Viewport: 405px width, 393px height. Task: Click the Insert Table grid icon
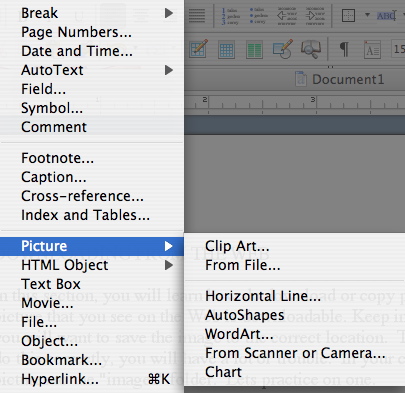pyautogui.click(x=226, y=50)
